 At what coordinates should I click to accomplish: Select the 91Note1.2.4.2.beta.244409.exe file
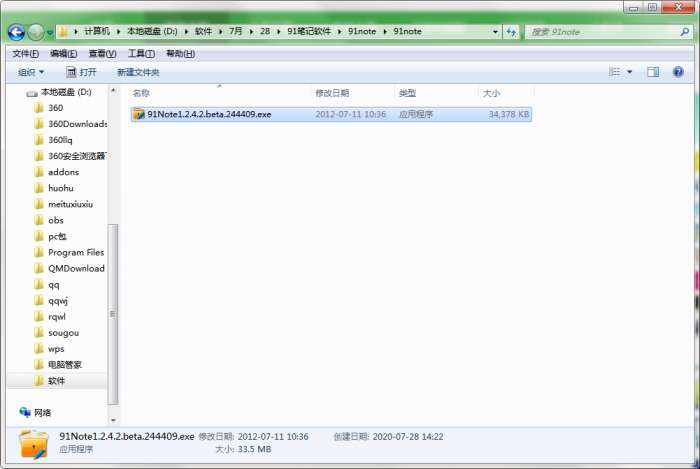click(331, 114)
